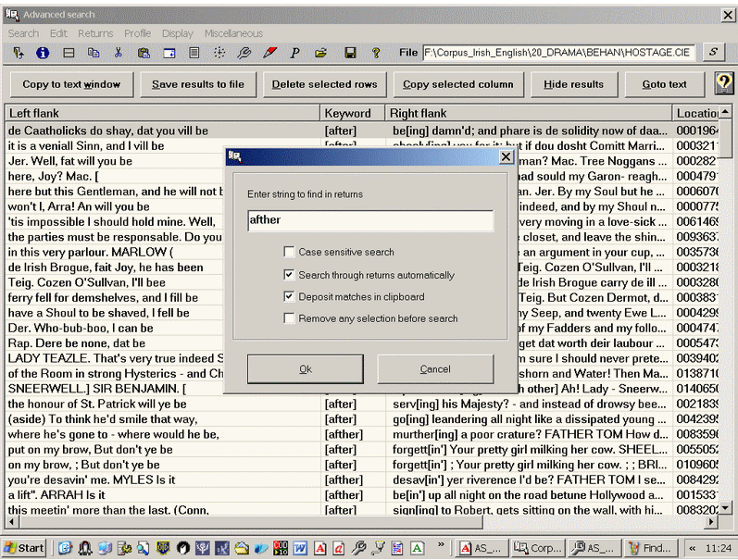738x560 pixels.
Task: Click Cancel in the find dialog
Action: click(435, 369)
